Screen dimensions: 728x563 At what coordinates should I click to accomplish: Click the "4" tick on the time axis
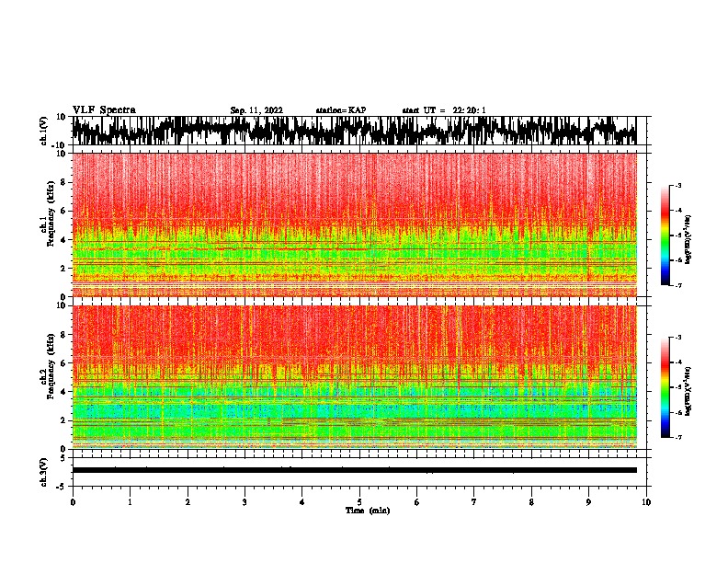click(x=302, y=502)
